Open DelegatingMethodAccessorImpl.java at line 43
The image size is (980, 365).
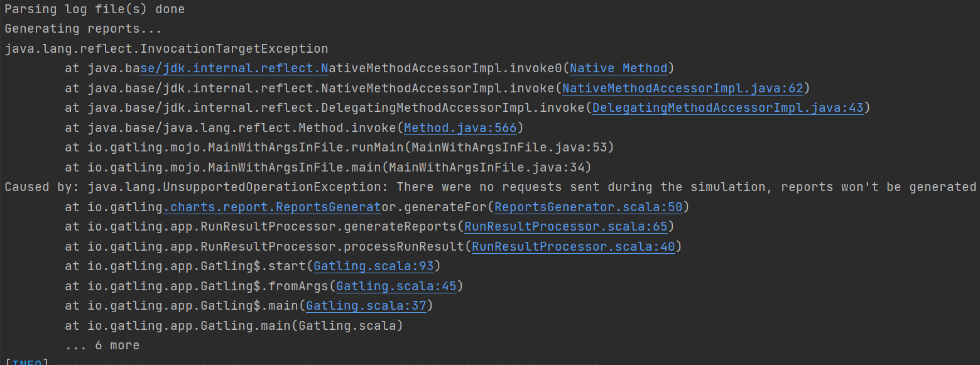pos(727,107)
